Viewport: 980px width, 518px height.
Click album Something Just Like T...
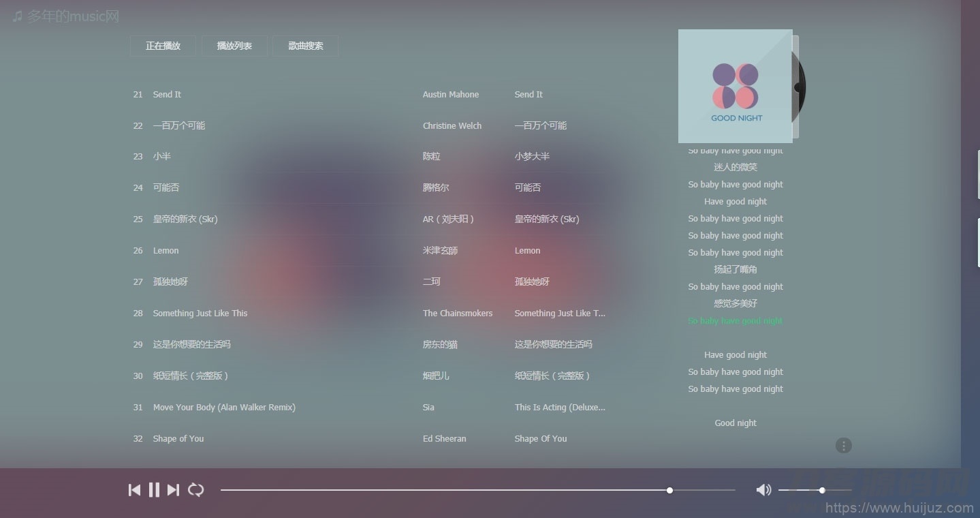[560, 314]
